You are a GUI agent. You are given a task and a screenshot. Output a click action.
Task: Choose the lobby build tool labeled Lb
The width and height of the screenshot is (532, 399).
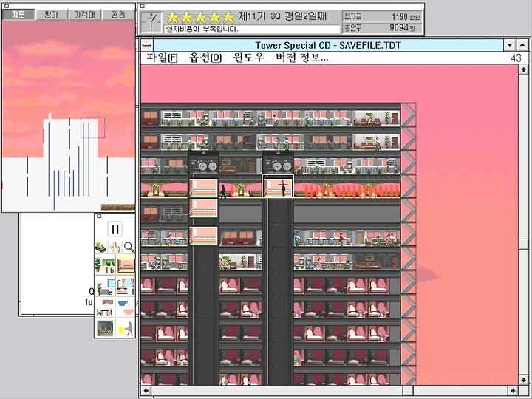[x=105, y=265]
